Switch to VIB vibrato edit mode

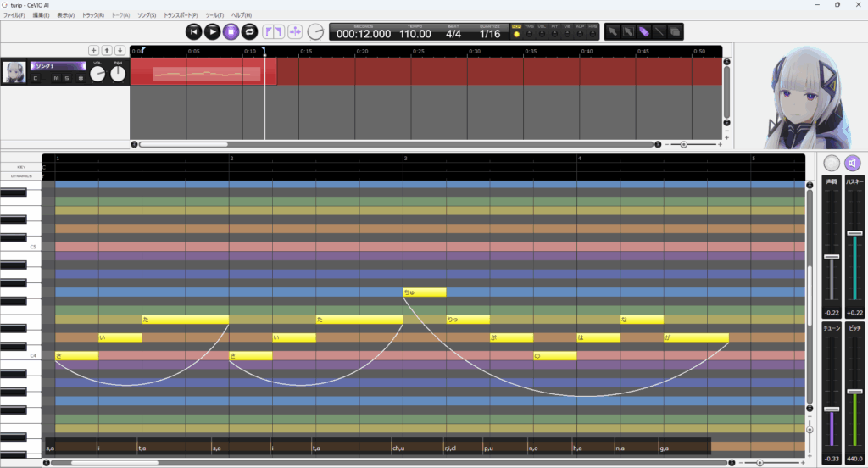click(567, 31)
